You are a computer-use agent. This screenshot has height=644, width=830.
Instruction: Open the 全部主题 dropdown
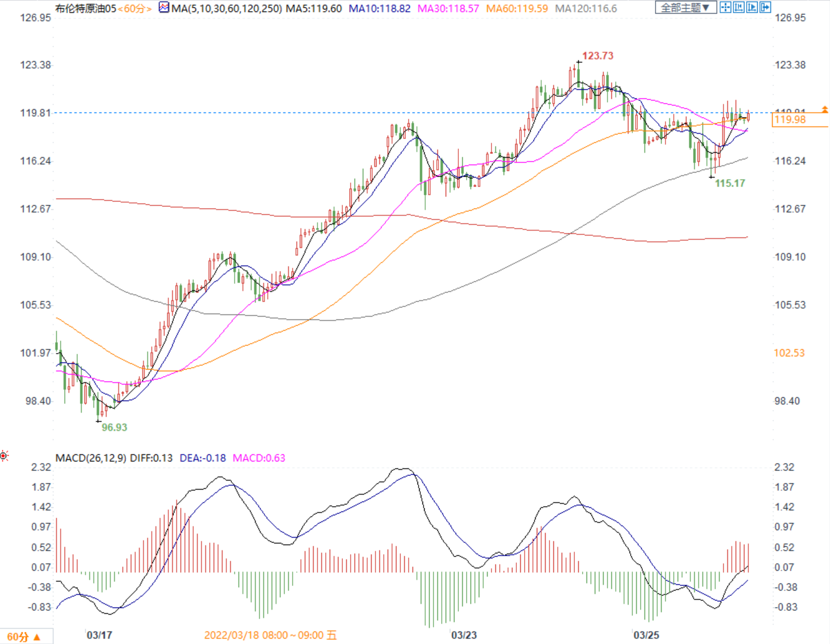click(x=685, y=7)
